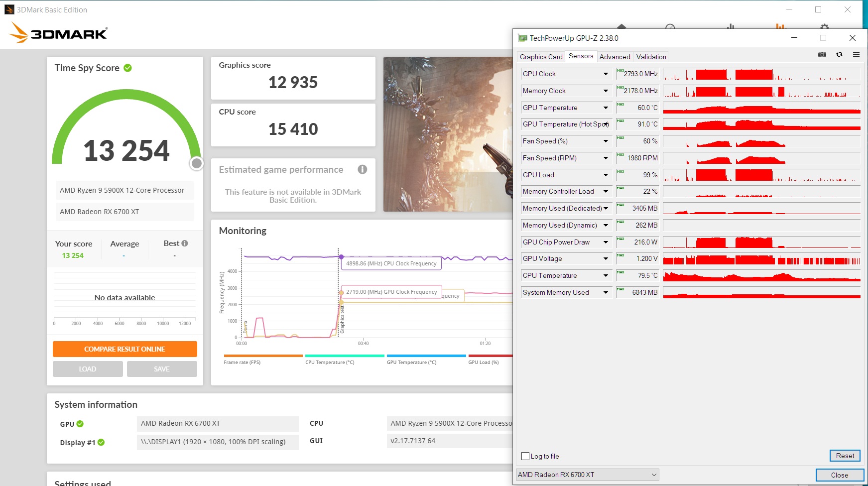868x486 pixels.
Task: Open the CPU Temperature sensor dropdown
Action: coord(606,275)
